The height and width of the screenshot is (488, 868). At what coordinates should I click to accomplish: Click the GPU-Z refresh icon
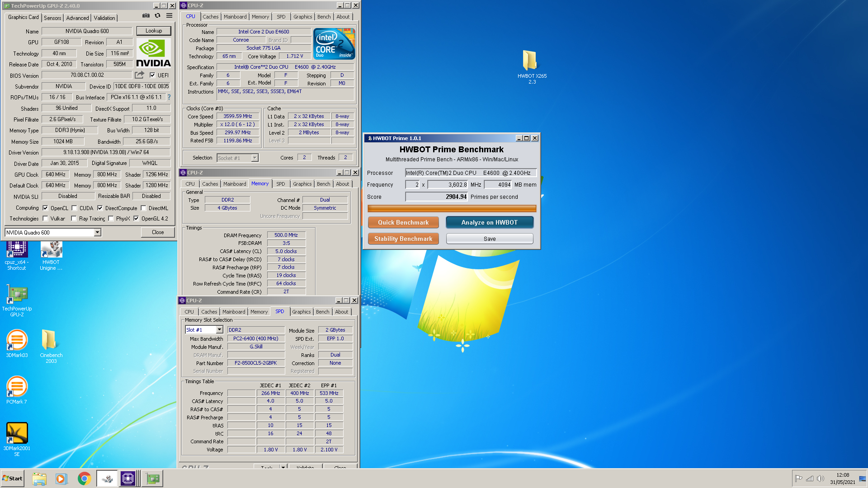point(157,15)
